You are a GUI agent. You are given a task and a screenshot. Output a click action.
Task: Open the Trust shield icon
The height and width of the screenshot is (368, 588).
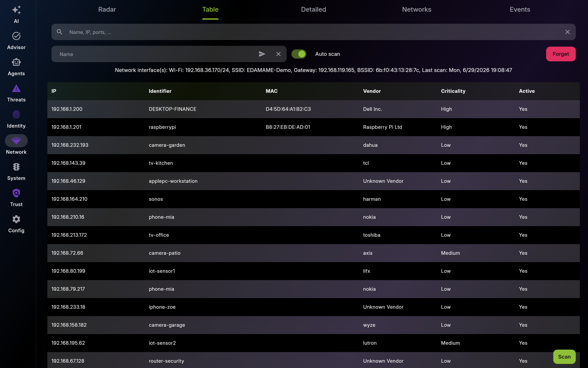pyautogui.click(x=16, y=193)
